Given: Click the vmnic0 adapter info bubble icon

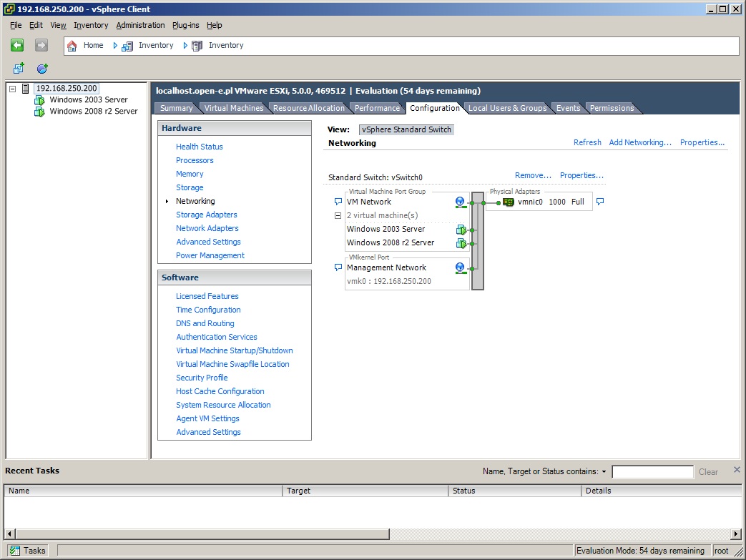Looking at the screenshot, I should [x=600, y=202].
